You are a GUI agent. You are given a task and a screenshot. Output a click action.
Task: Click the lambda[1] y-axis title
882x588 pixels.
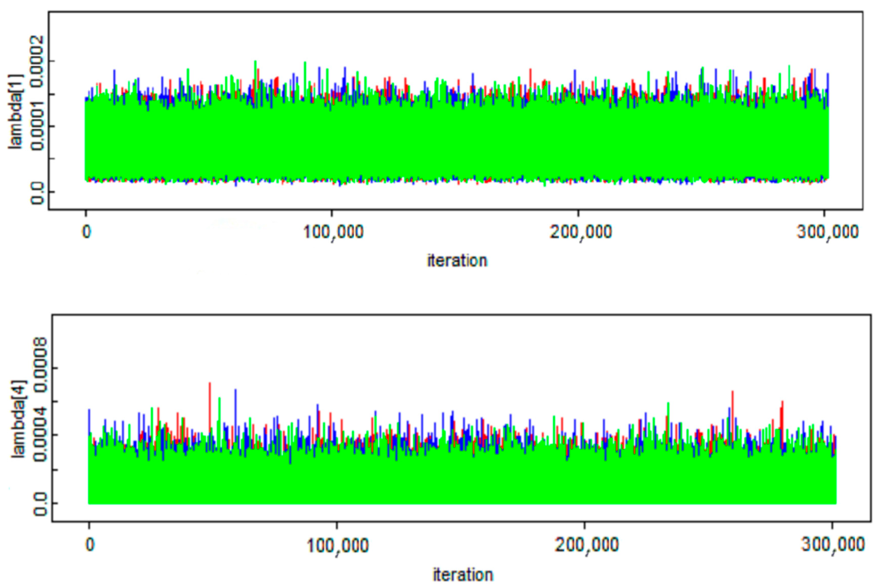(16, 112)
